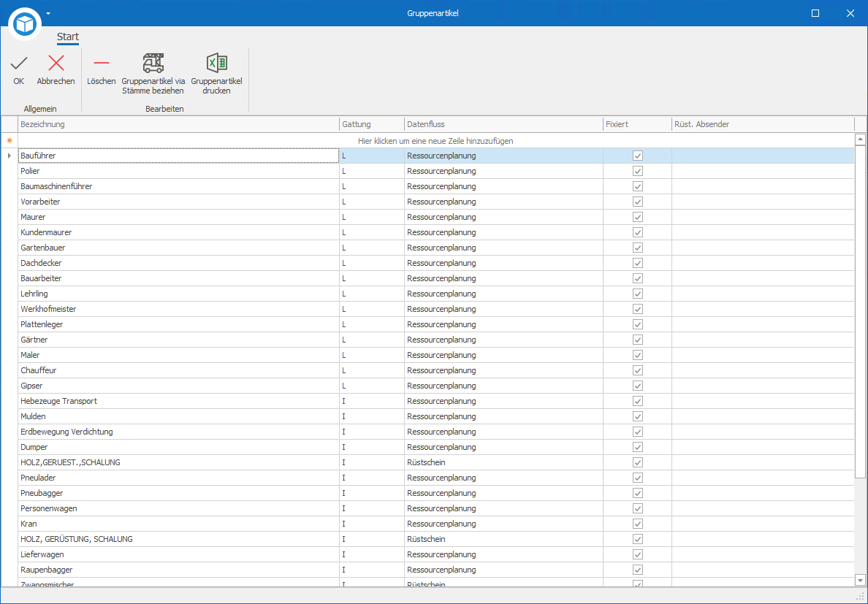The height and width of the screenshot is (604, 868).
Task: Switch to the Start ribbon tab
Action: [68, 37]
